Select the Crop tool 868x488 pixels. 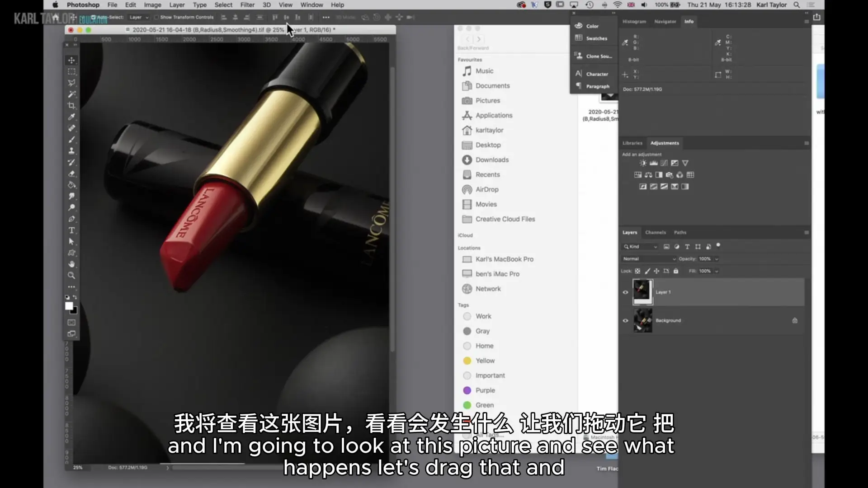[71, 105]
